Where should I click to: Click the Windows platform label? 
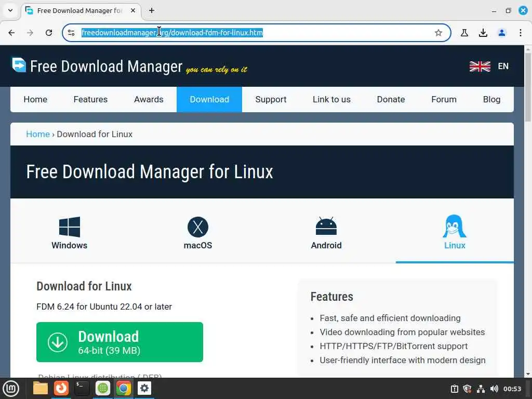[69, 245]
